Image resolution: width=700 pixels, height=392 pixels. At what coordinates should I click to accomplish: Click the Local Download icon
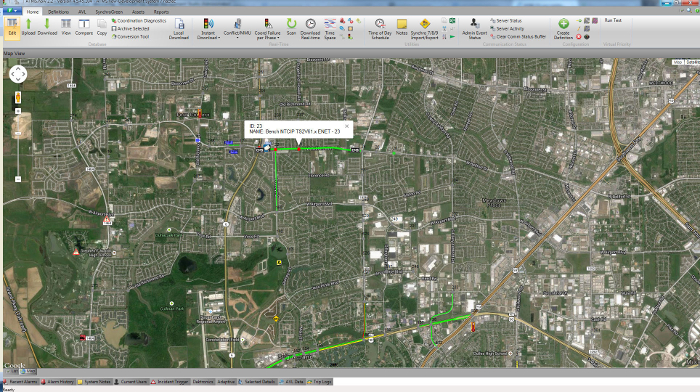tap(179, 29)
